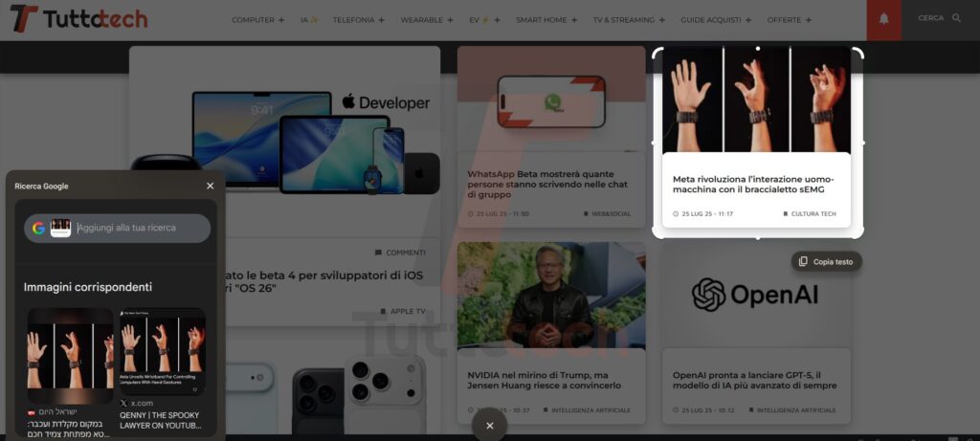Open the WhatsApp Beta chat di gruppo article

coord(547,185)
